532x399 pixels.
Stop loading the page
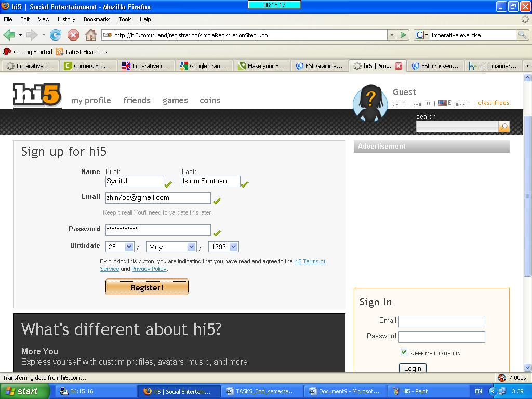click(x=73, y=35)
